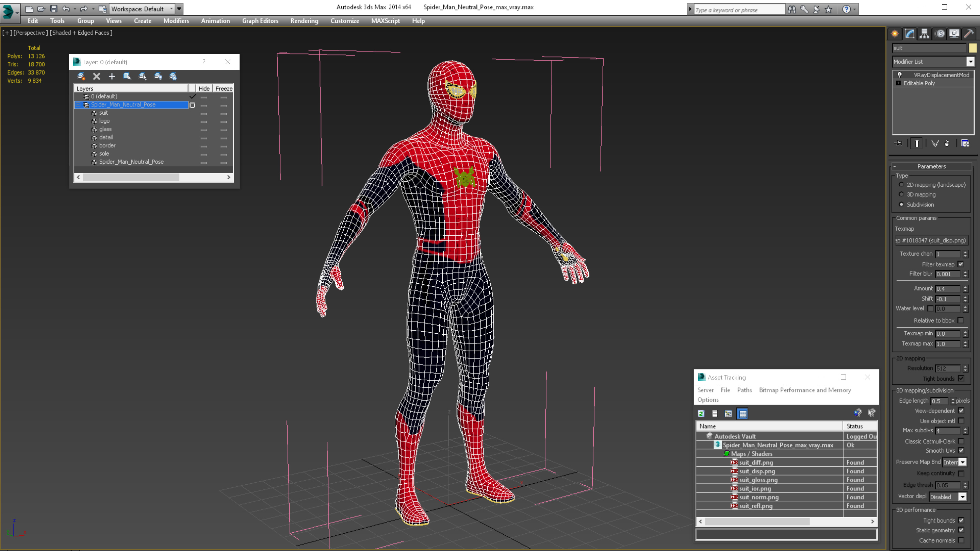This screenshot has height=551, width=980.
Task: Select 3D mapping radio button
Action: click(901, 194)
